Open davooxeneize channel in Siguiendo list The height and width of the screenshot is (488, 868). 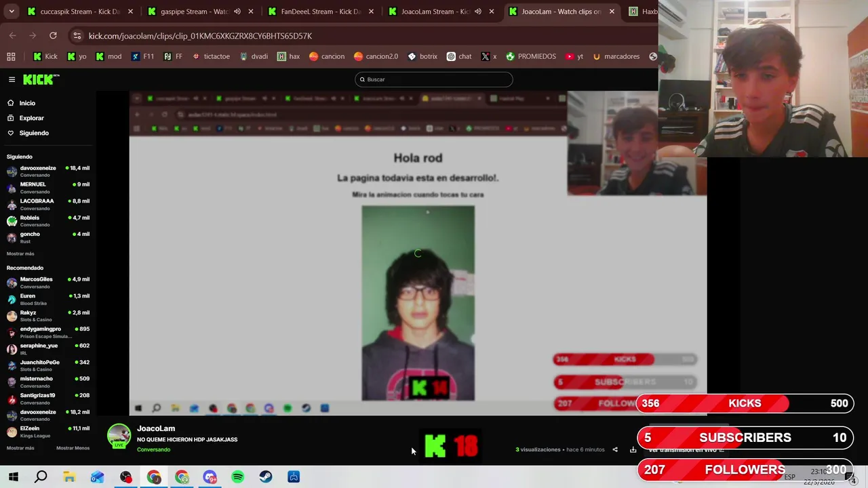(48, 171)
